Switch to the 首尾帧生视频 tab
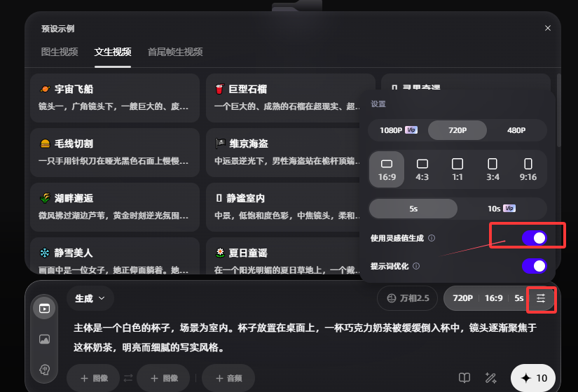The width and height of the screenshot is (578, 392). coord(175,52)
